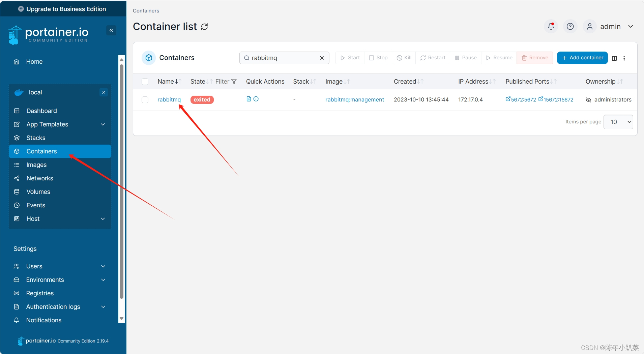Select all containers header checkbox
The width and height of the screenshot is (644, 354).
145,82
